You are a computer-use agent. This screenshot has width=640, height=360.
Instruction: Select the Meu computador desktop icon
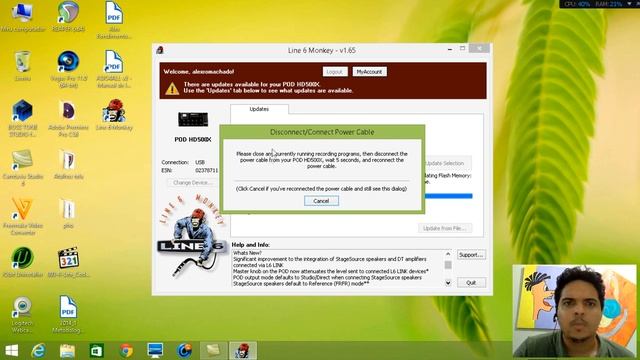[x=22, y=17]
